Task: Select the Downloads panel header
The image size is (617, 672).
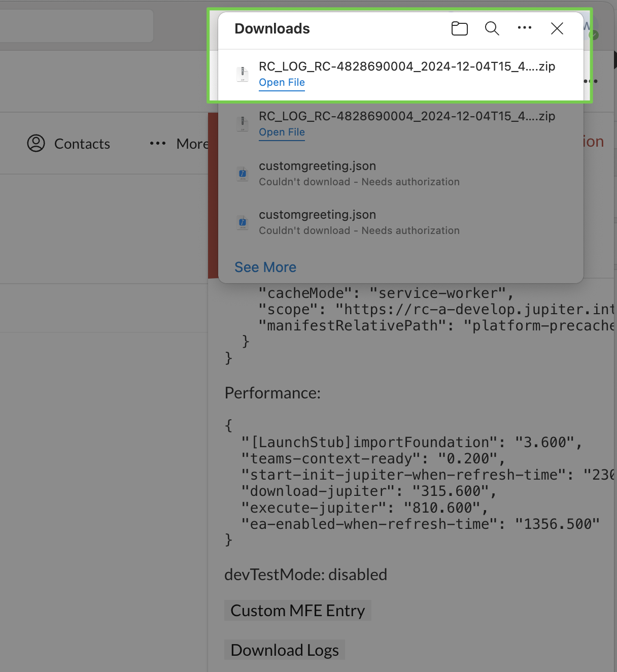Action: click(x=272, y=29)
